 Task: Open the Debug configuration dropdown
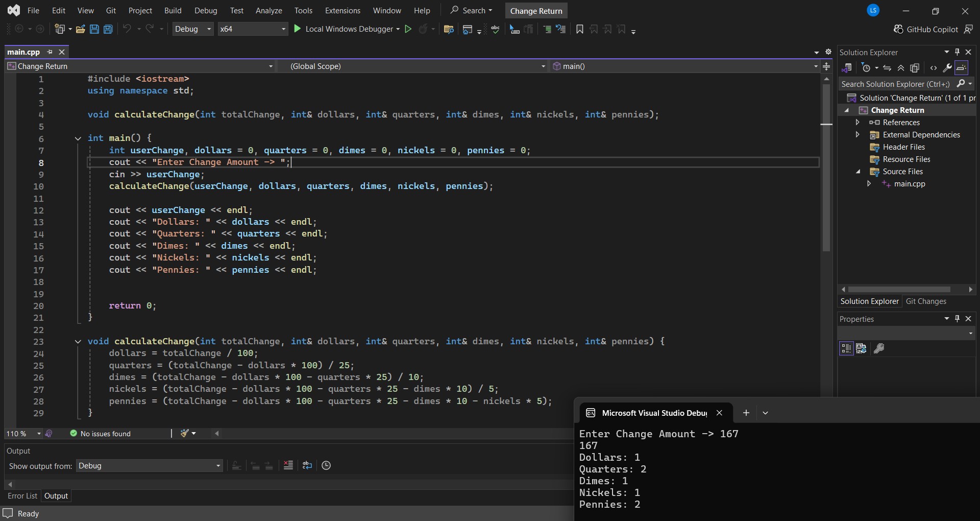click(192, 29)
